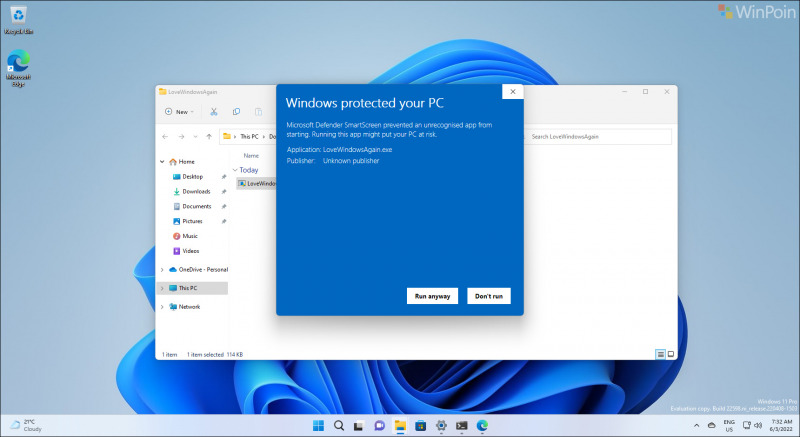Select the LoveWindowsAgain file row

pyautogui.click(x=256, y=183)
